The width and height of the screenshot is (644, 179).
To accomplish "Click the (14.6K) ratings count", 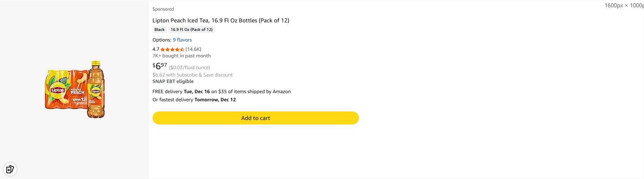I will point(194,49).
